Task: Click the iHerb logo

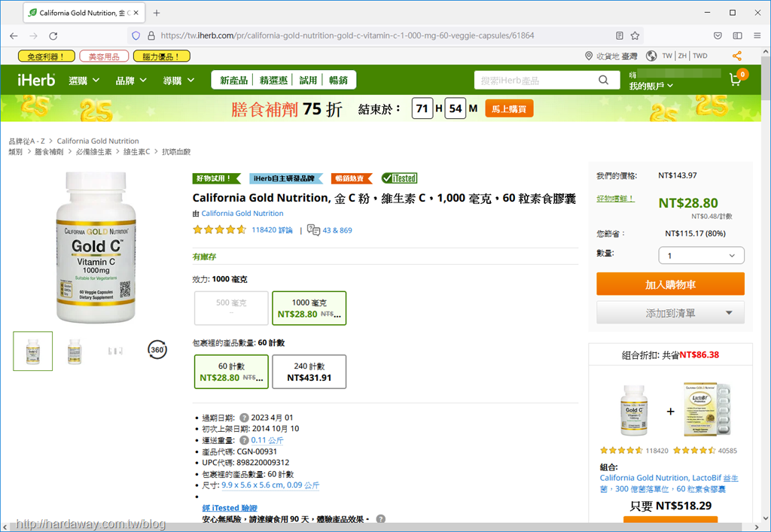Action: tap(36, 80)
